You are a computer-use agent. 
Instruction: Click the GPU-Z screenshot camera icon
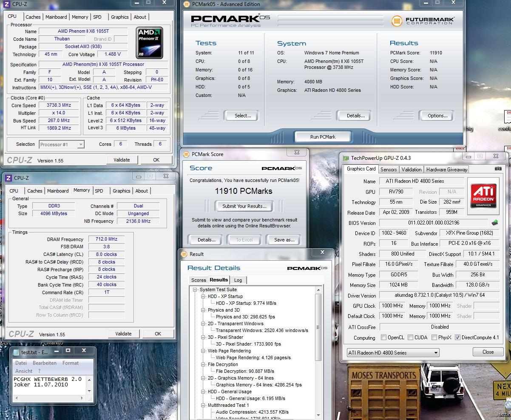[498, 169]
